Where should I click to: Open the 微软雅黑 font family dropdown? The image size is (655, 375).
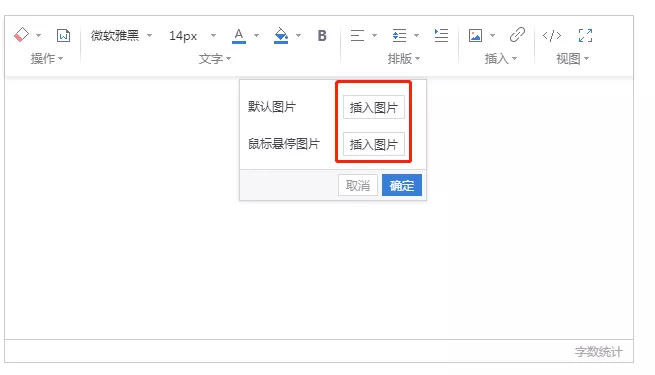click(x=121, y=35)
